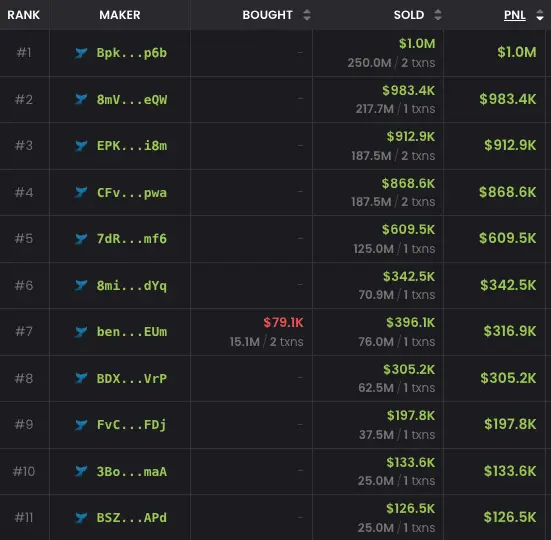Toggle sort arrows on BOUGHT column
This screenshot has height=540, width=551.
(307, 15)
